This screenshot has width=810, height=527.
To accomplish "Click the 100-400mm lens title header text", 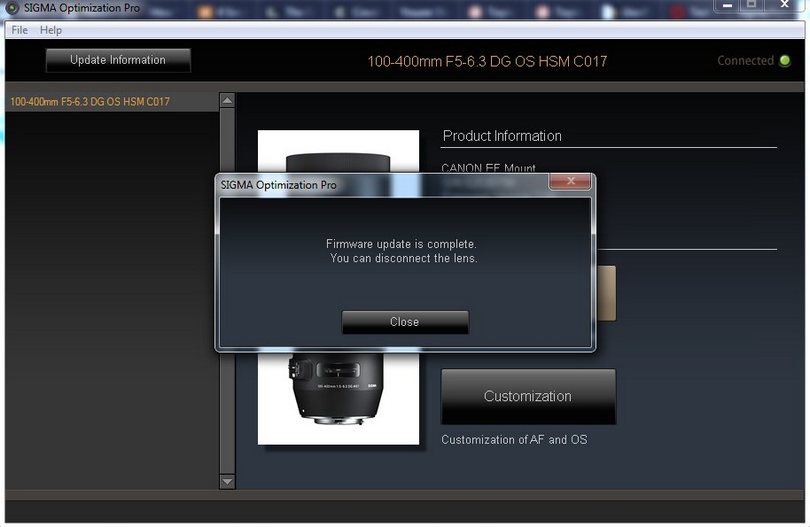I will pos(487,61).
